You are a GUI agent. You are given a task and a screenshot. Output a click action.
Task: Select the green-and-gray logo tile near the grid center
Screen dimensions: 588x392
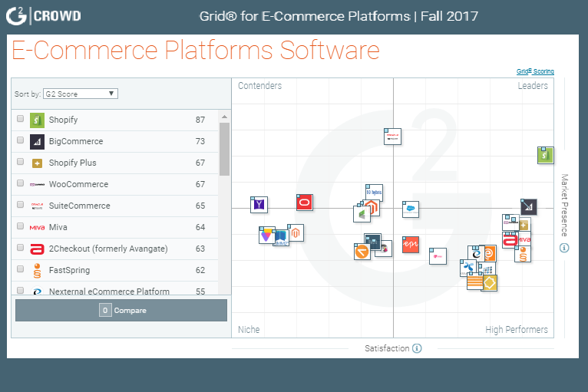[x=362, y=214]
